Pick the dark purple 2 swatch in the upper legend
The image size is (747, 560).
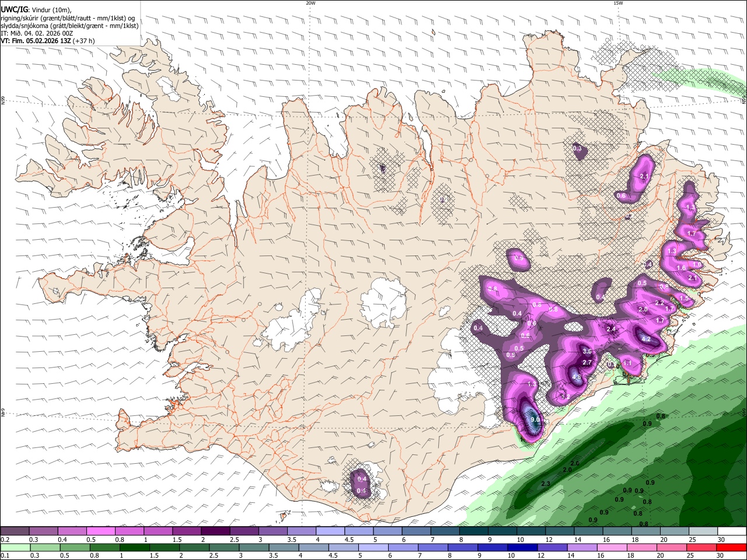[215, 531]
